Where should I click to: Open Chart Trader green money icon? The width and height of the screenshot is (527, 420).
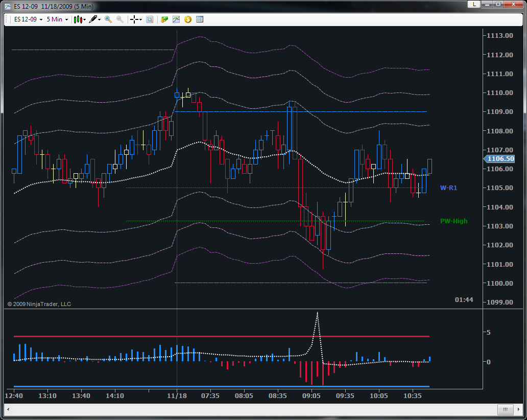[x=164, y=19]
